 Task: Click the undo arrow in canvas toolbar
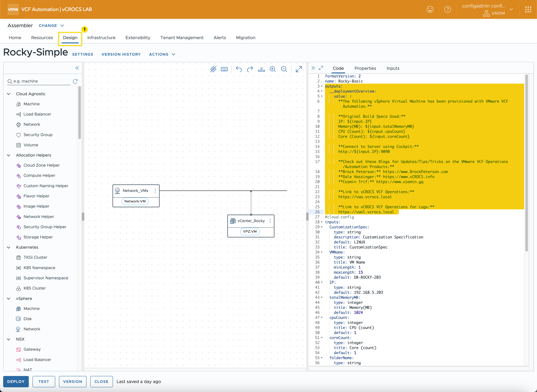pos(239,69)
